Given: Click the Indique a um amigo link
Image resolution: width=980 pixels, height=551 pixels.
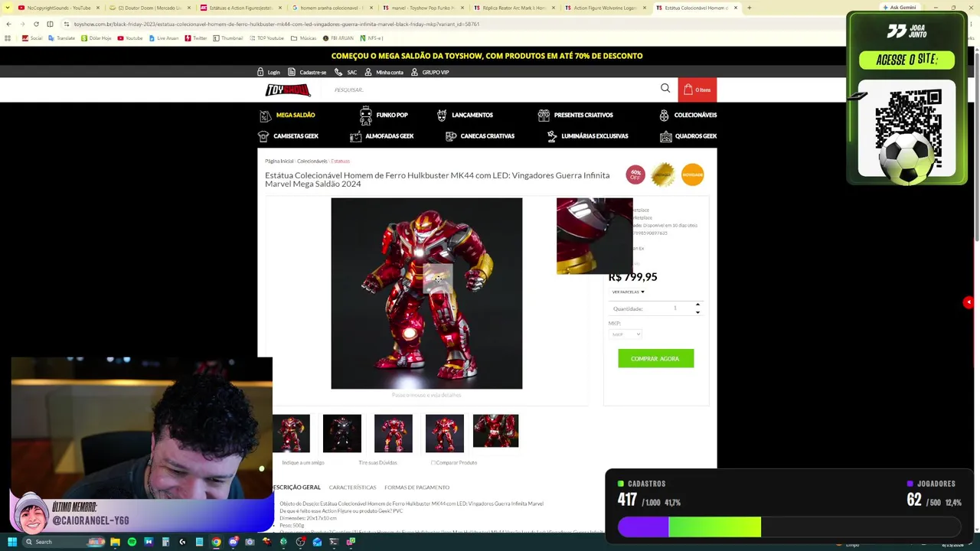Looking at the screenshot, I should pyautogui.click(x=303, y=462).
